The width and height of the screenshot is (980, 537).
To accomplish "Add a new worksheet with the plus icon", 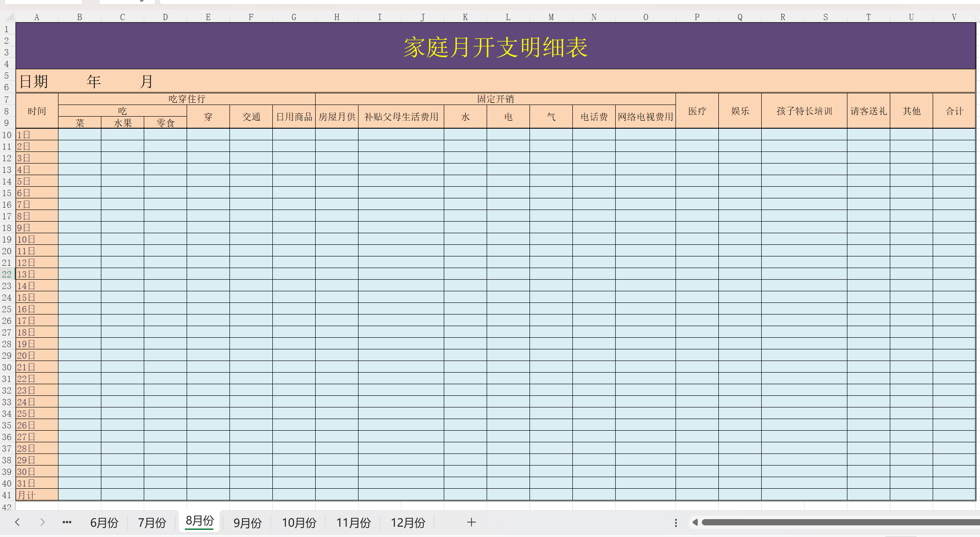I will pos(471,522).
